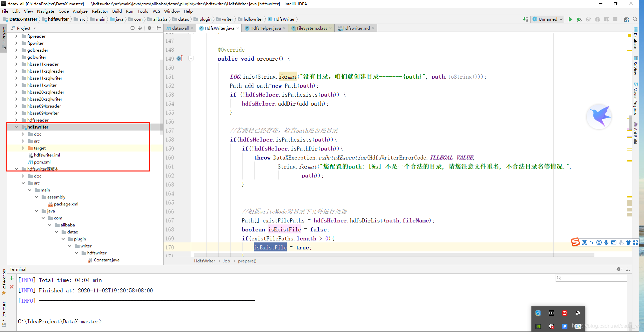Close the HdfsWriter.java tab

237,28
